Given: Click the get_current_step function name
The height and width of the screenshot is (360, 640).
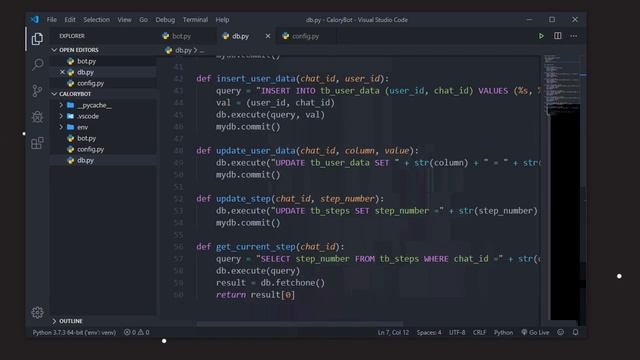Looking at the screenshot, I should (x=256, y=247).
